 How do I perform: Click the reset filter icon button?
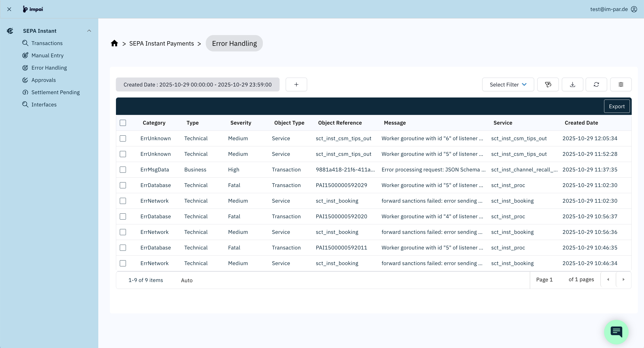[x=548, y=84]
